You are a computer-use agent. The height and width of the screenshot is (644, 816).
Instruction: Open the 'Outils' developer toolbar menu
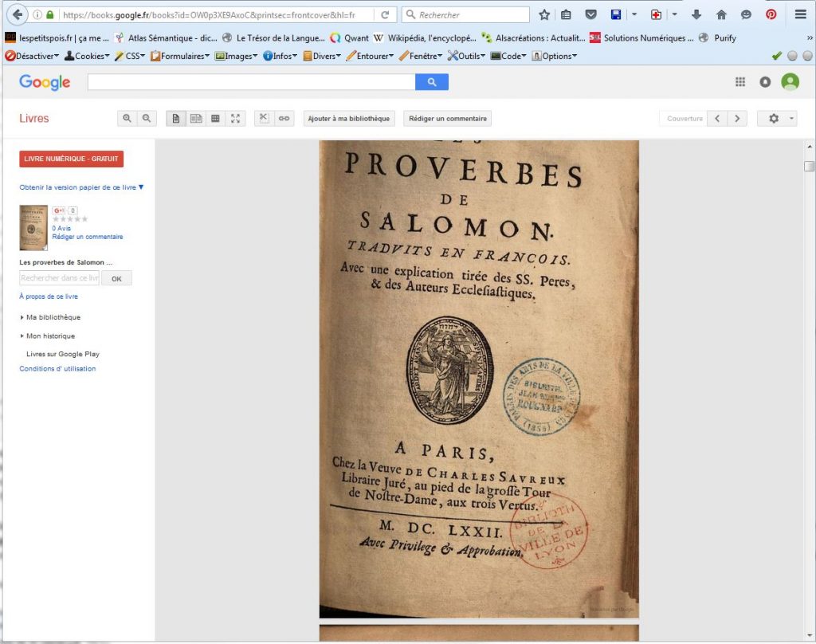coord(466,56)
